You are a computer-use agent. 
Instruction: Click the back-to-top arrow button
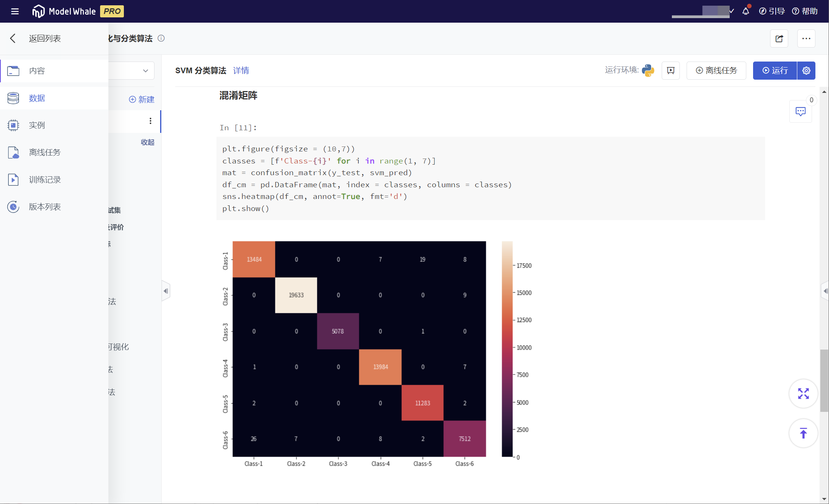(803, 433)
